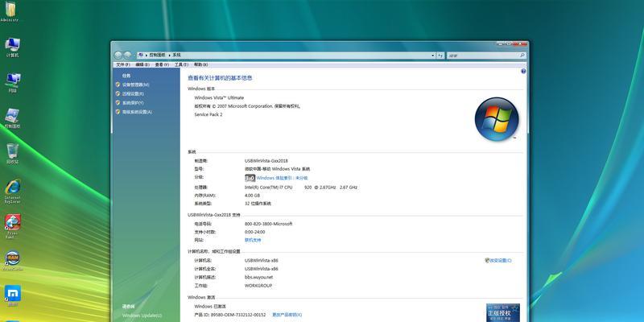
Task: Click 改变设置(C) link
Action: pos(501,260)
